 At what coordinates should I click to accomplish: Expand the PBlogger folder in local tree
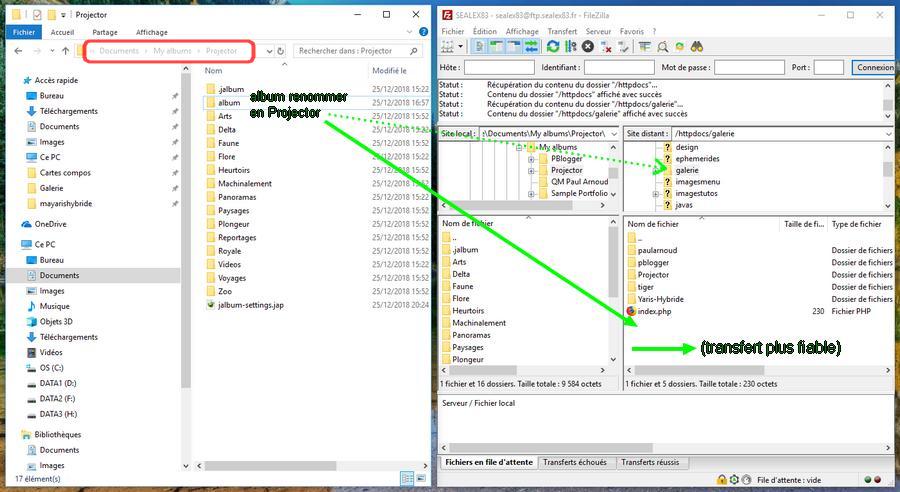[x=531, y=159]
